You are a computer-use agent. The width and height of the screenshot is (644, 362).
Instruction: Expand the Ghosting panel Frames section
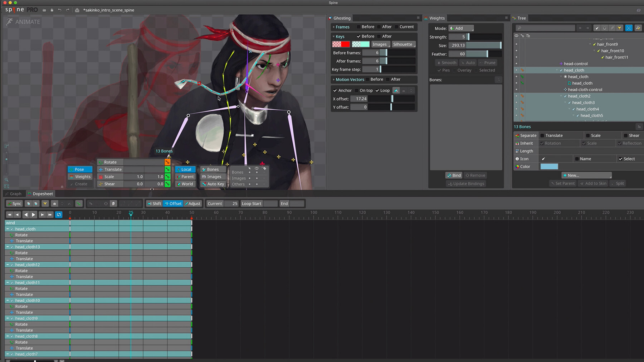click(333, 27)
